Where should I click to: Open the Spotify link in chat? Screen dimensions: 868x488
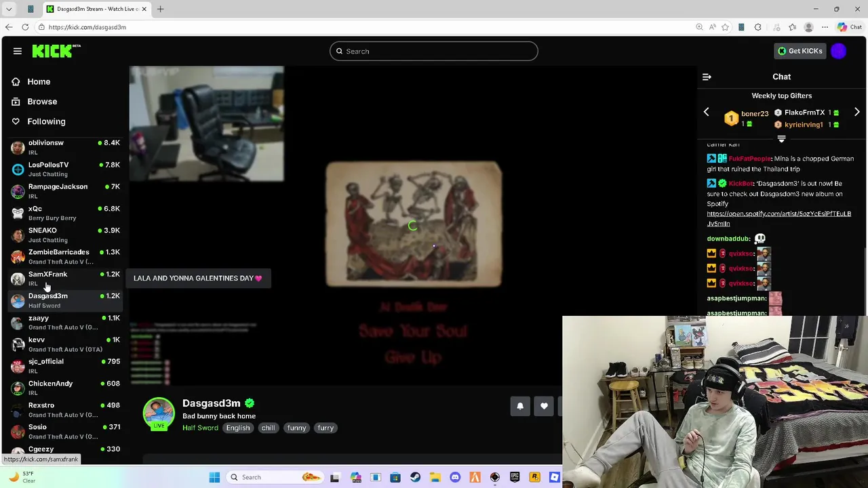pos(778,218)
